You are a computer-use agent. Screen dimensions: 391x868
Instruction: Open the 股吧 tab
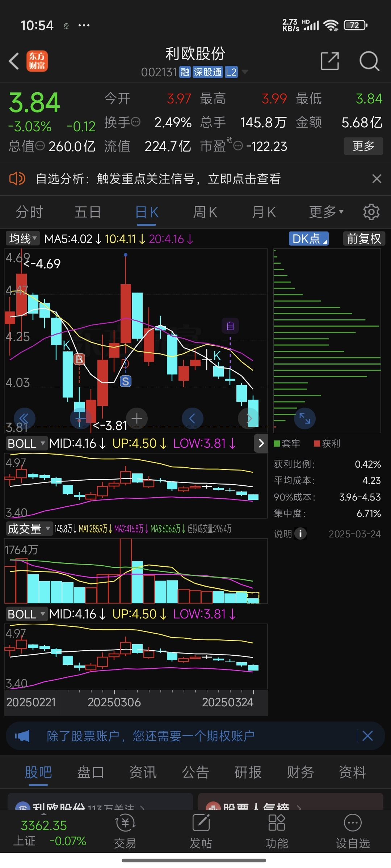38,772
